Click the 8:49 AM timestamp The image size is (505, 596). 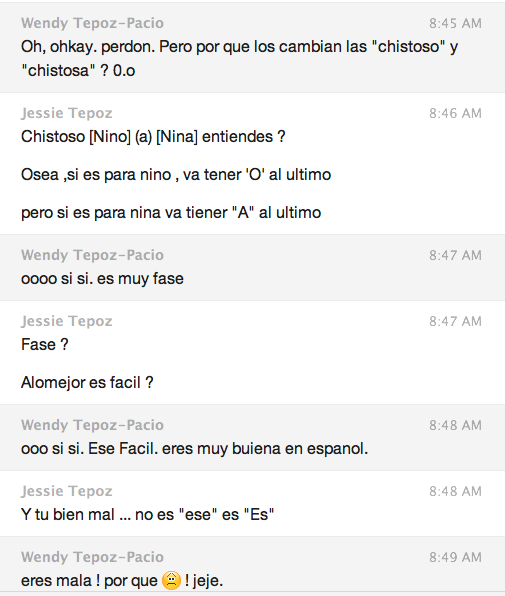[455, 557]
